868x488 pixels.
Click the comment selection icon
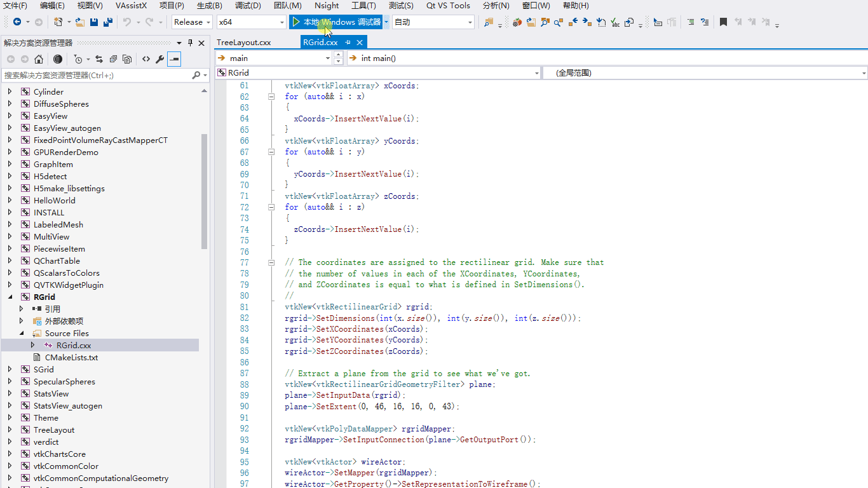691,22
